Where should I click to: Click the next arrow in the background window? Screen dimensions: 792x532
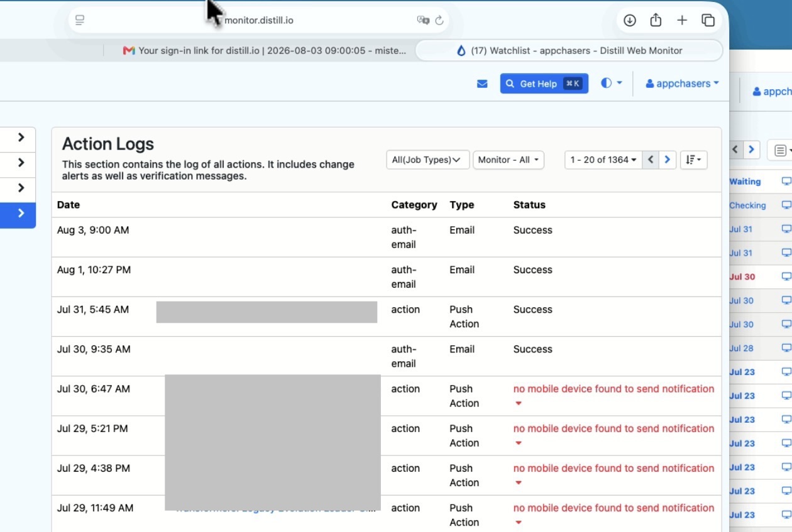pyautogui.click(x=751, y=150)
